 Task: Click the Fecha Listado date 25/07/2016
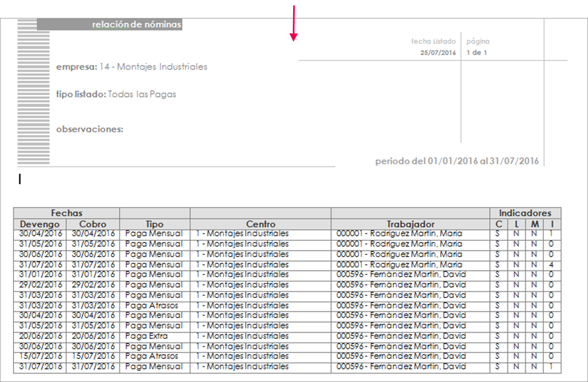[x=438, y=53]
